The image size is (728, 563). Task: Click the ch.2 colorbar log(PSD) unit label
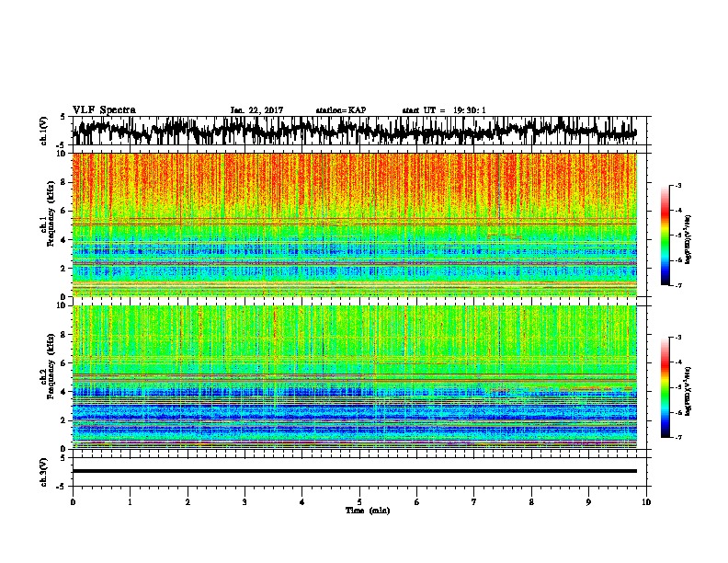click(688, 391)
